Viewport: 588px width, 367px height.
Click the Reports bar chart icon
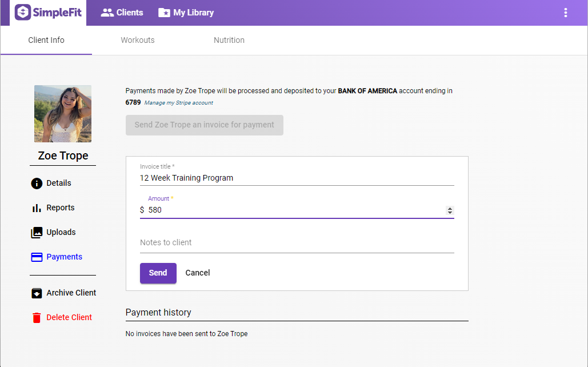tap(37, 208)
